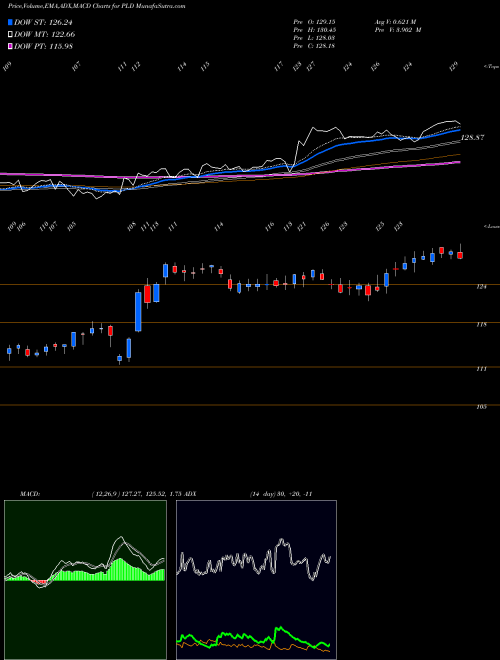Viewport: 500px width, 660px height.
Task: Click the blue DOW ST legend swatch
Action: coord(10,22)
